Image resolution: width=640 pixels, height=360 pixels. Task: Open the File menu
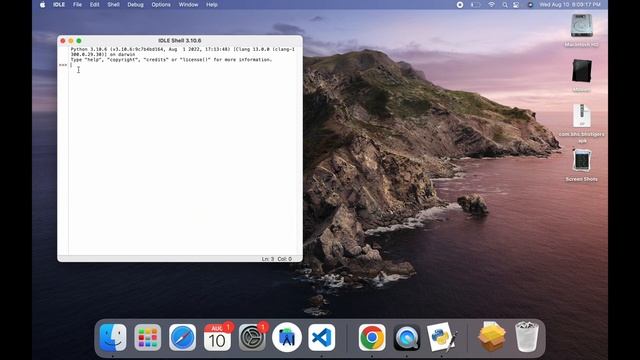point(77,4)
